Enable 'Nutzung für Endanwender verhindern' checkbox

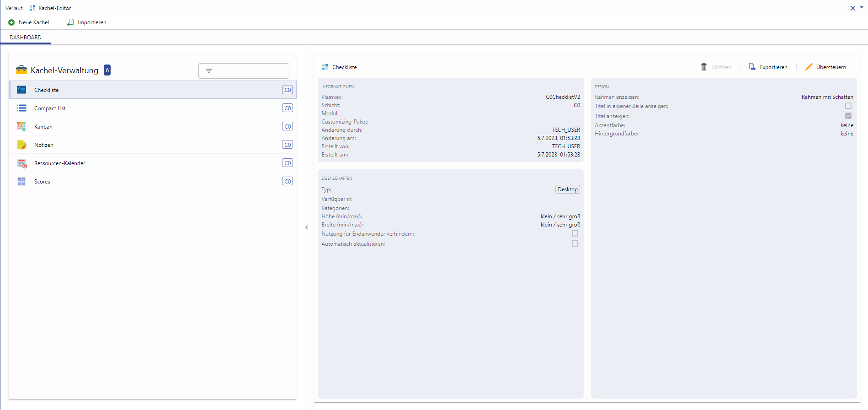coord(575,233)
